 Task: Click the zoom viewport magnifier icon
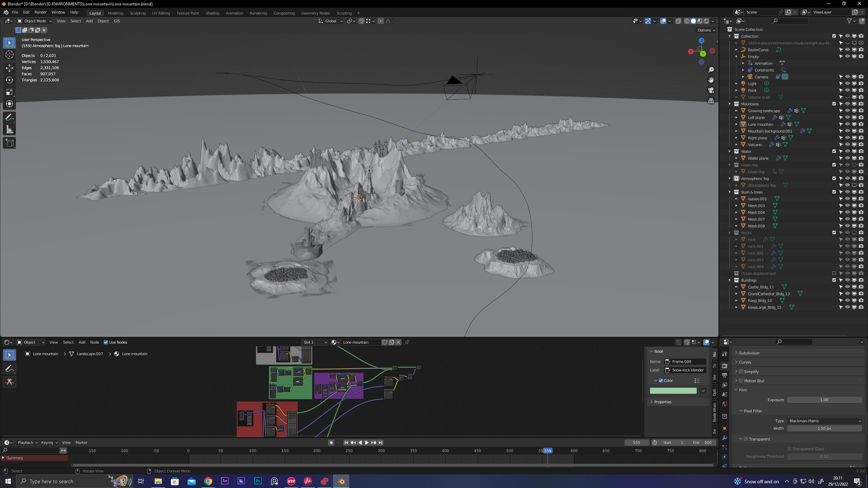(711, 70)
